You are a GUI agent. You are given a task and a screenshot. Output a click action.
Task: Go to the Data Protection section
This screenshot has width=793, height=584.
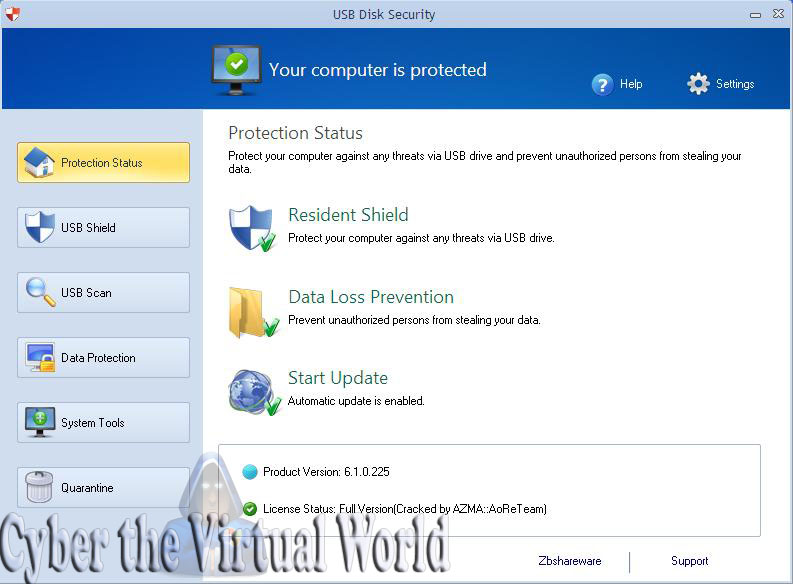click(103, 357)
